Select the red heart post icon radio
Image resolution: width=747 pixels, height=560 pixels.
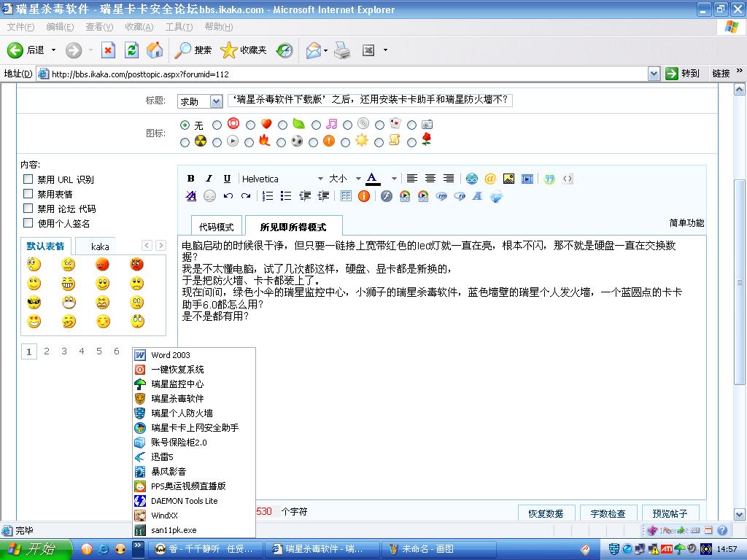coord(250,125)
